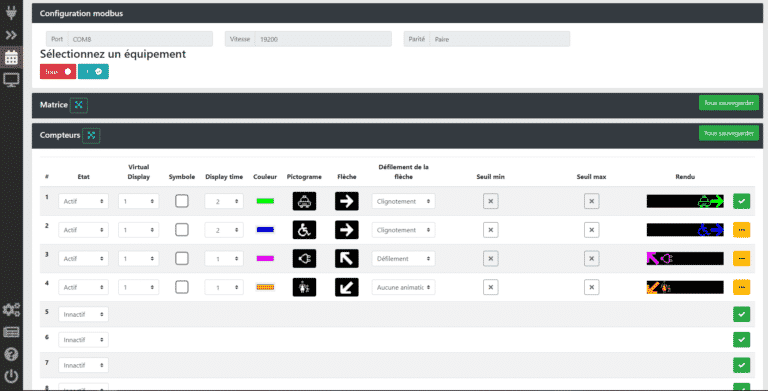Viewport: 768px width, 391px height.
Task: Open settings gears in the sidebar
Action: [x=11, y=309]
